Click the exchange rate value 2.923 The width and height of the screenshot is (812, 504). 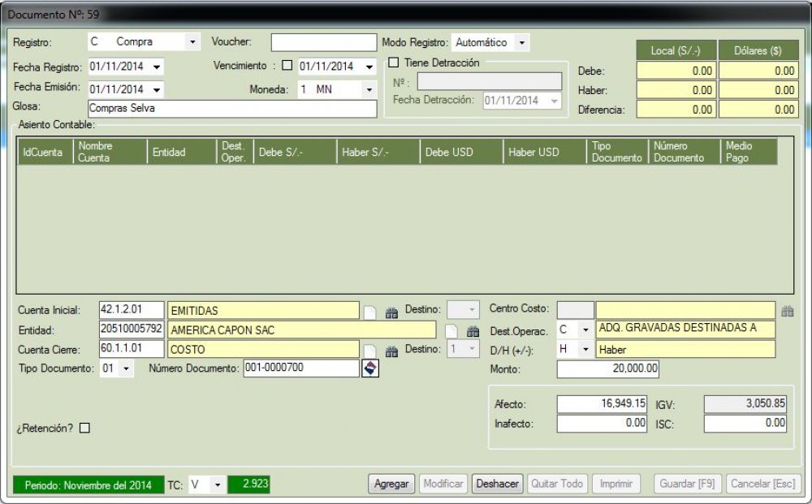click(x=249, y=485)
